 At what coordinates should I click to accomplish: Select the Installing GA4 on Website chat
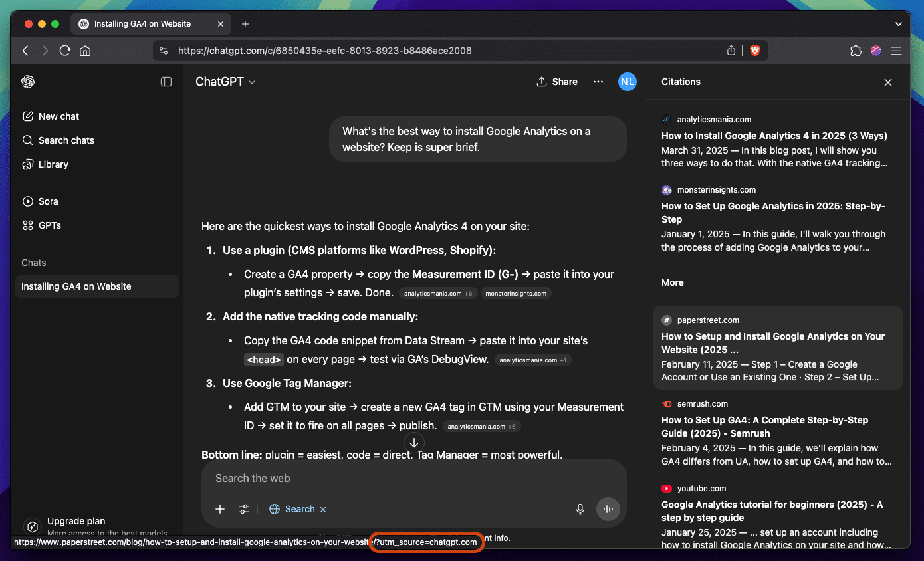point(97,286)
